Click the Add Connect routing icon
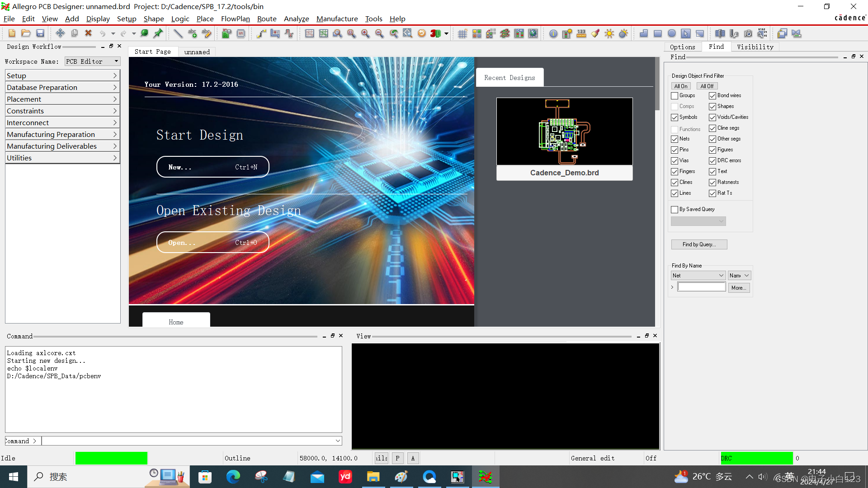Viewport: 868px width, 488px height. 261,33
